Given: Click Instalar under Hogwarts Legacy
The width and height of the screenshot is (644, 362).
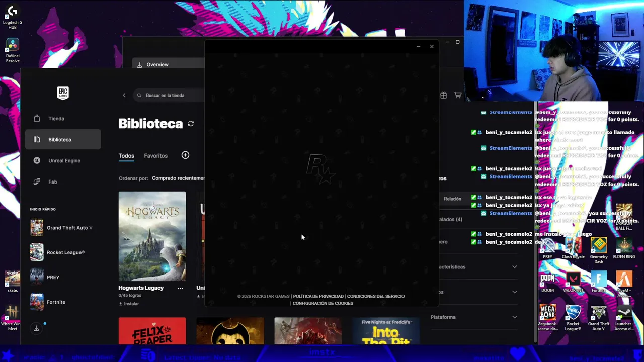Looking at the screenshot, I should (x=128, y=304).
